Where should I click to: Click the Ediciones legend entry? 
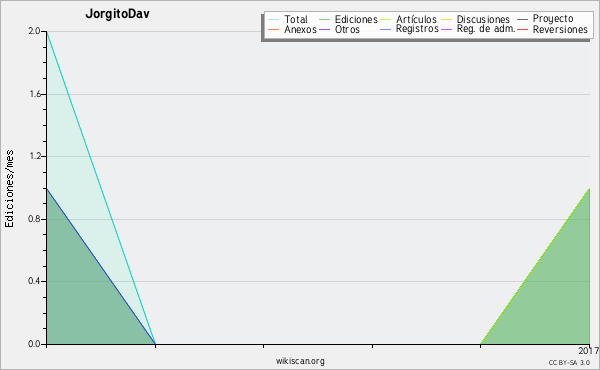(x=348, y=19)
